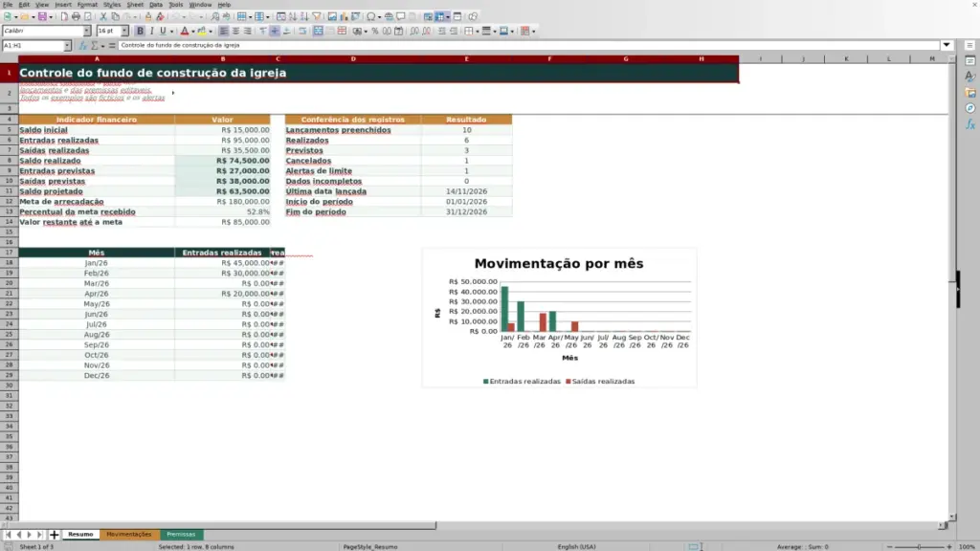Click the PageStyle_Resumo status bar field
The height and width of the screenshot is (551, 980).
point(370,546)
